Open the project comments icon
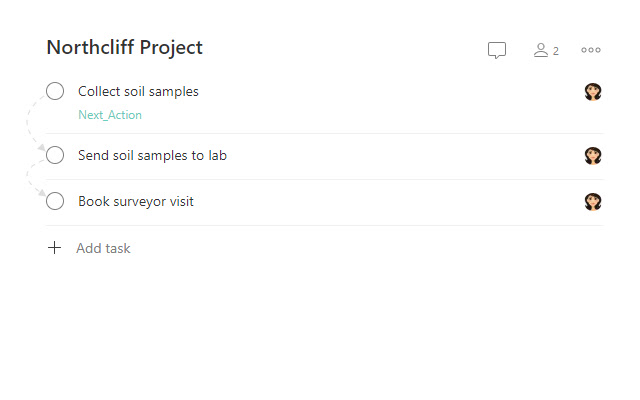This screenshot has width=640, height=400. 497,50
